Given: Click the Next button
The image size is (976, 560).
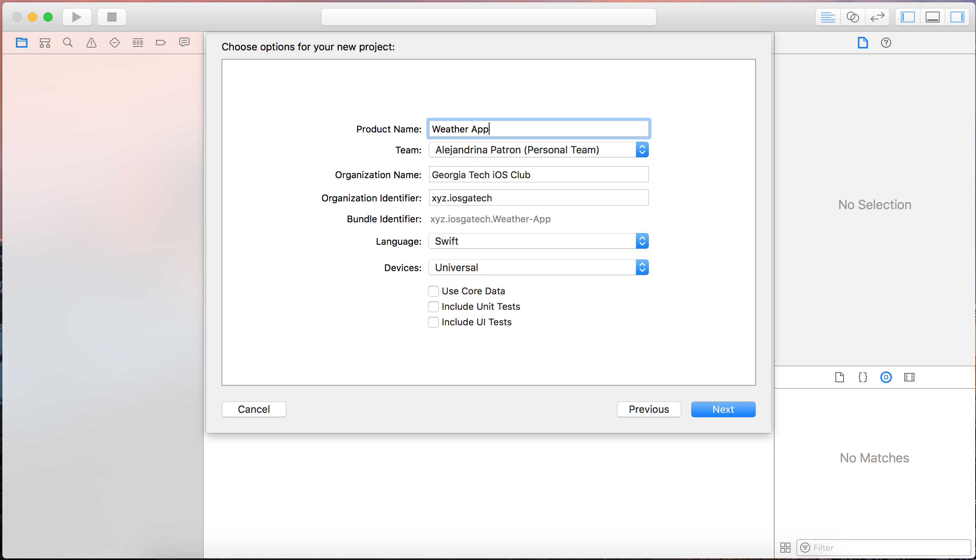Looking at the screenshot, I should click(723, 409).
